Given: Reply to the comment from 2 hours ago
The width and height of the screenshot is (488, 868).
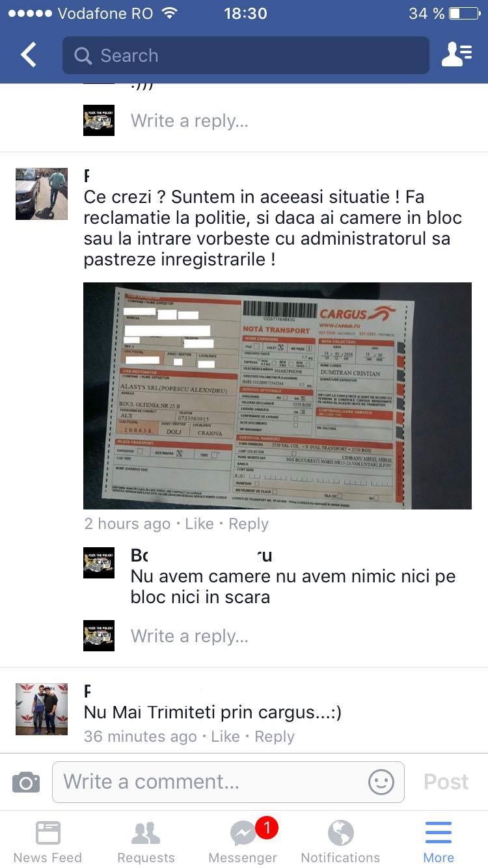Looking at the screenshot, I should tap(249, 524).
